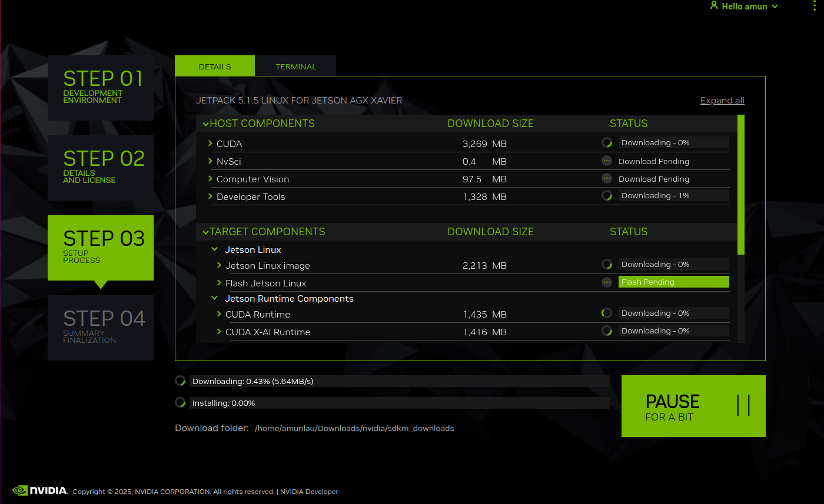Expand the Flash Jetson Linux row
Image resolution: width=824 pixels, height=504 pixels.
[x=219, y=283]
